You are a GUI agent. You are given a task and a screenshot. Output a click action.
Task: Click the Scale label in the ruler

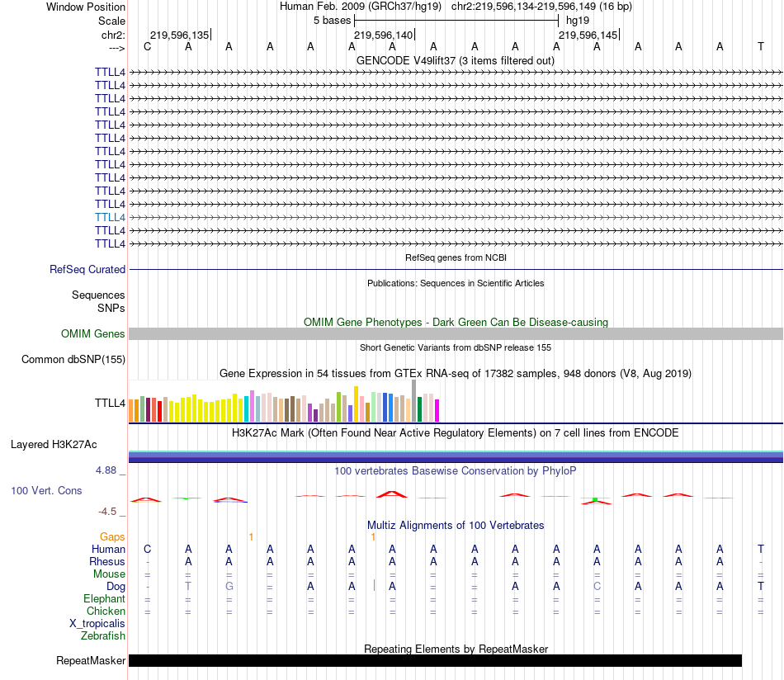tap(111, 21)
